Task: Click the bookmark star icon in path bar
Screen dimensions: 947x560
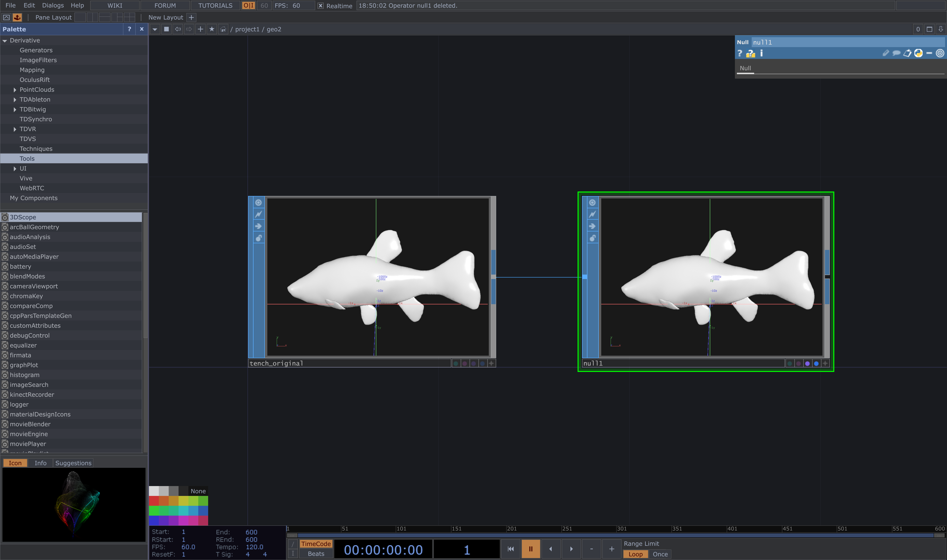Action: [212, 29]
